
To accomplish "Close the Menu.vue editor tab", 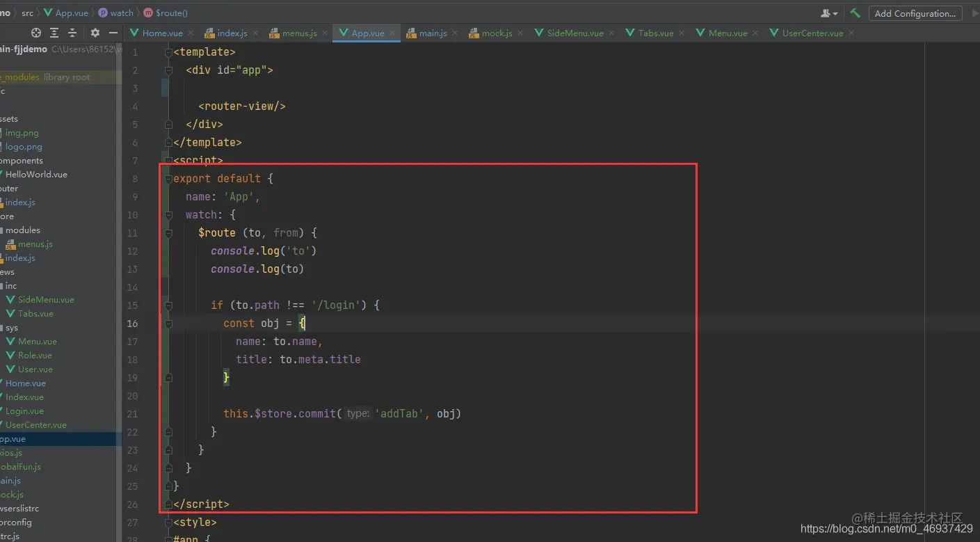I will click(755, 33).
